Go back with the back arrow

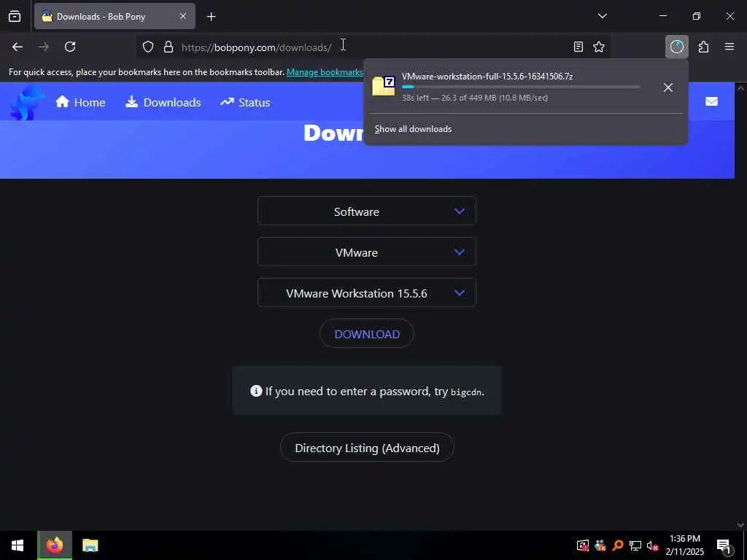tap(18, 47)
